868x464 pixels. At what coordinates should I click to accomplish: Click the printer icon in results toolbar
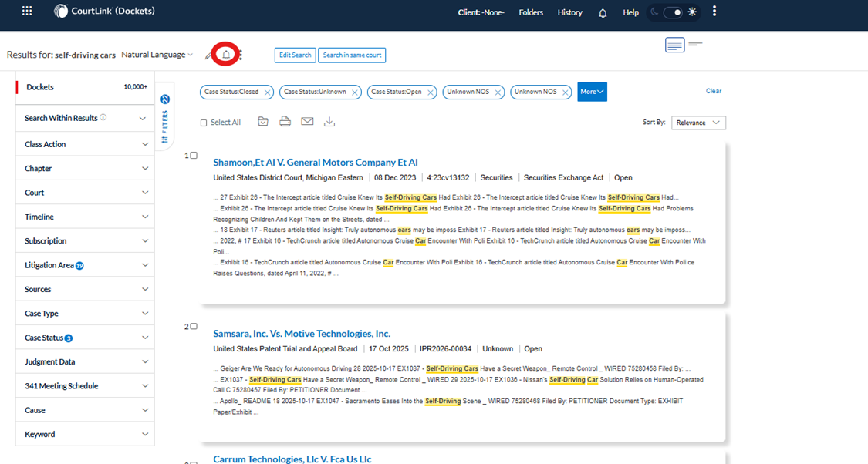coord(285,122)
